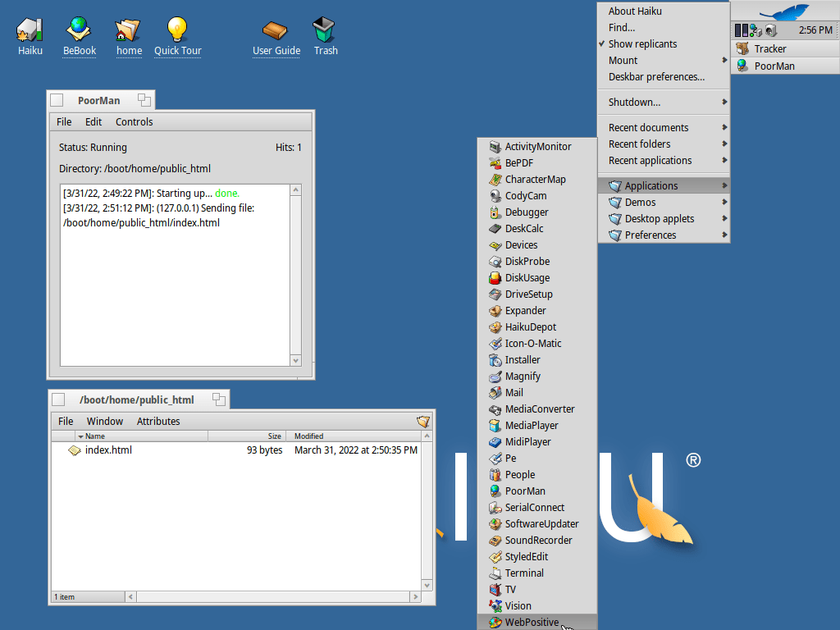840x630 pixels.
Task: Toggle the Show replicants checked option
Action: (664, 44)
